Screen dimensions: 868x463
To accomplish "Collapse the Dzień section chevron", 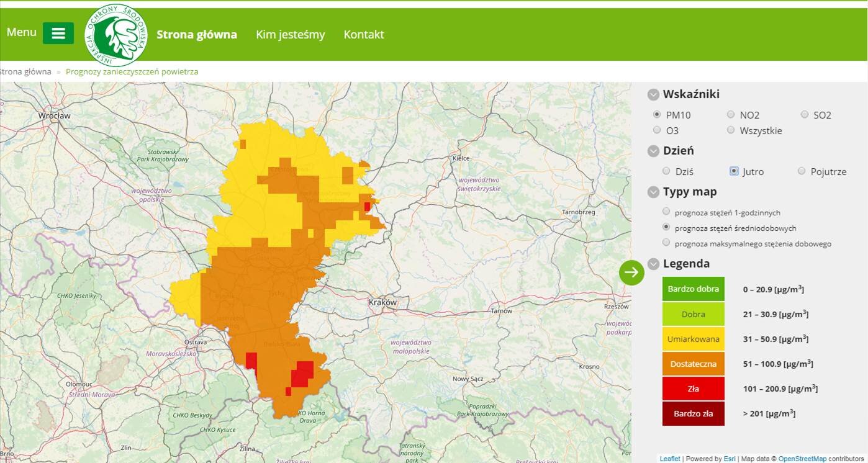I will click(653, 151).
